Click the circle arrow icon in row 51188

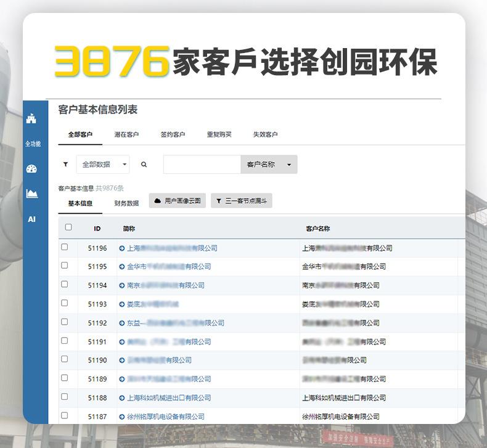click(x=122, y=397)
